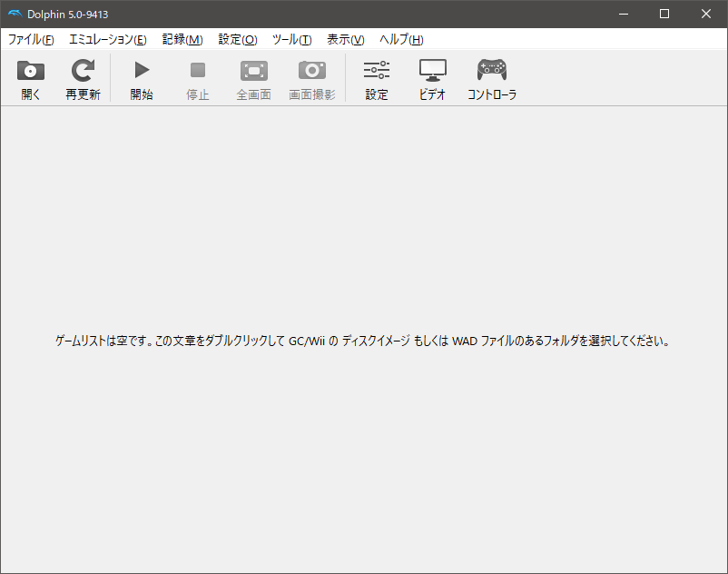Click the 開く (Open) disc folder icon
The width and height of the screenshot is (728, 574).
[31, 71]
